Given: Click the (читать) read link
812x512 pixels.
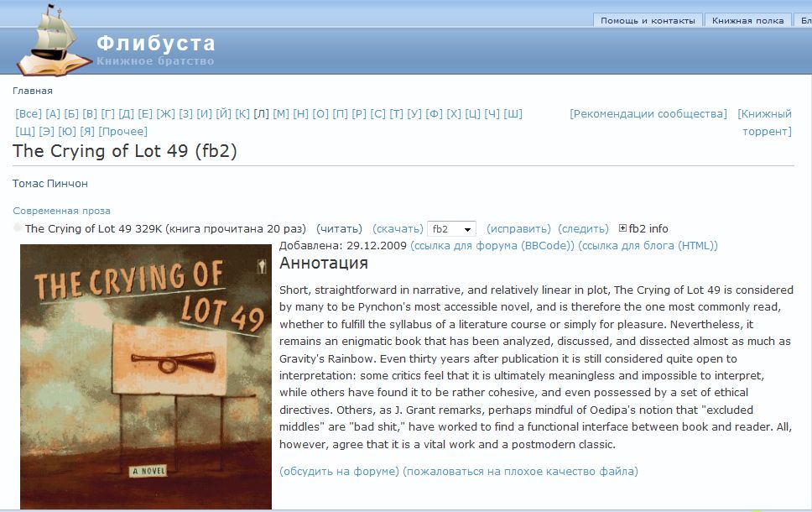Looking at the screenshot, I should [x=339, y=228].
